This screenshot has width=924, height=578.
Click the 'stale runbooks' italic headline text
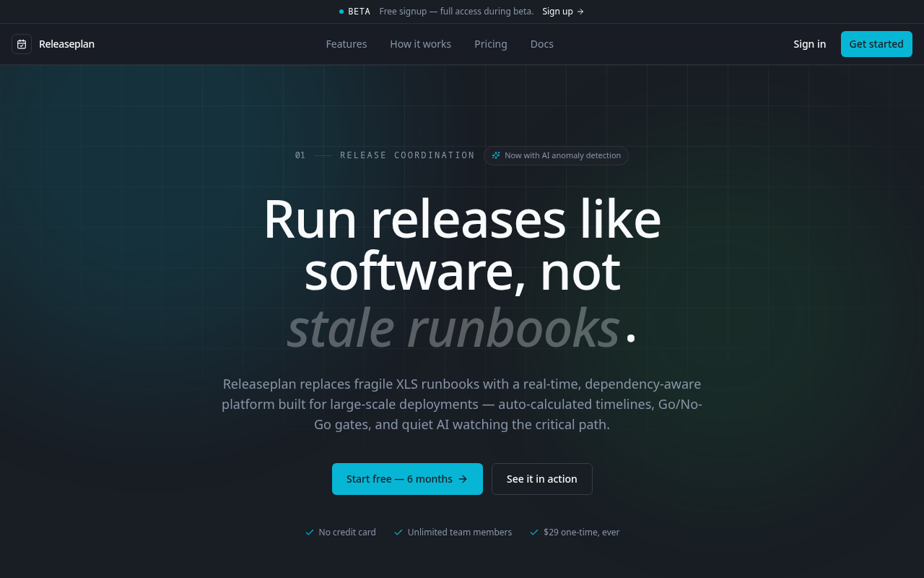(x=453, y=327)
